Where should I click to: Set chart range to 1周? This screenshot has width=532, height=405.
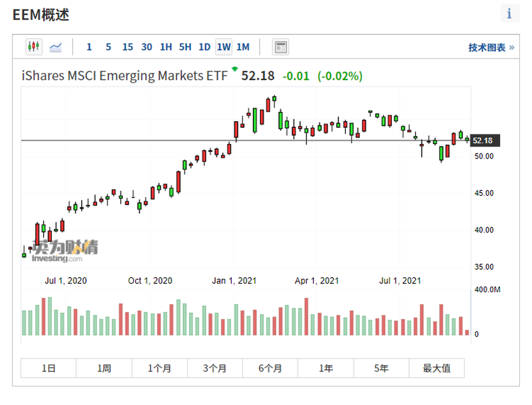[104, 368]
